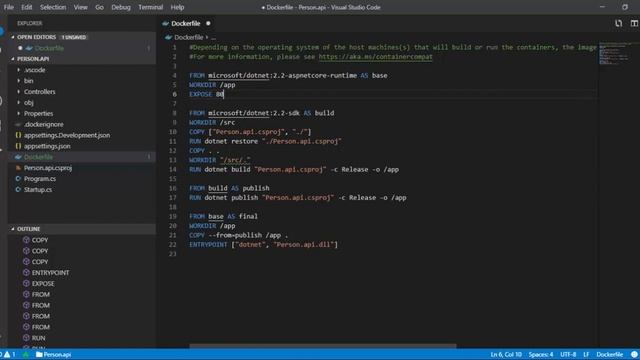Change the Dockerfile language mode in status bar
Screen dimensions: 640x360
coord(610,354)
